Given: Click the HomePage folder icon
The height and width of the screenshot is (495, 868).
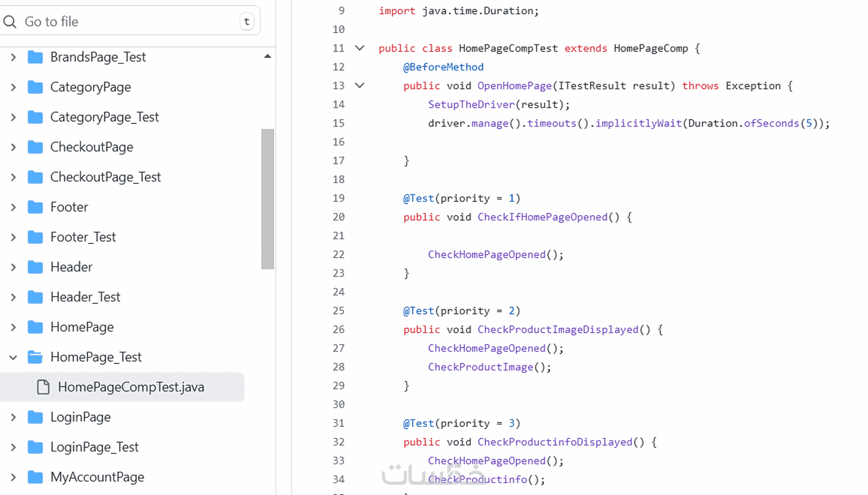Looking at the screenshot, I should click(35, 327).
